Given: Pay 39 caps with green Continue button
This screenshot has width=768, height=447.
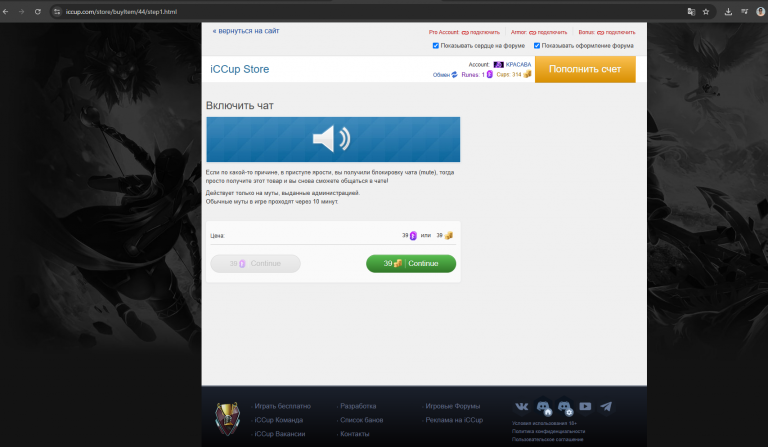Looking at the screenshot, I should coord(411,263).
